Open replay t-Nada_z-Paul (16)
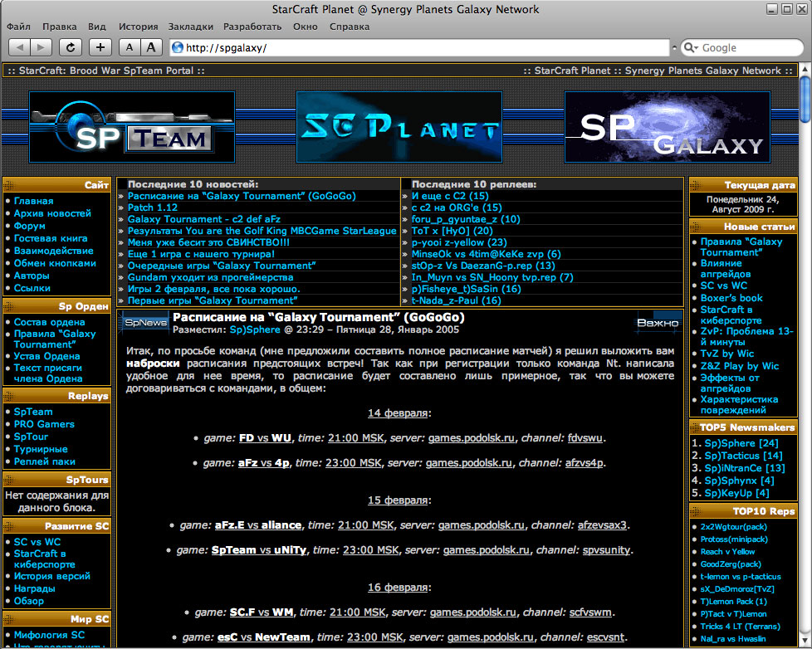Screen dimensions: 812x649 [x=457, y=300]
